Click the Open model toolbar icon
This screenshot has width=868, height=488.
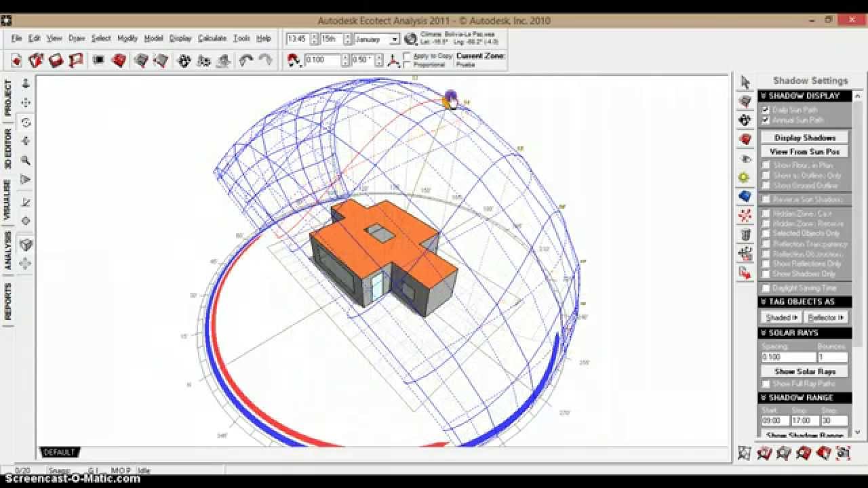click(x=36, y=60)
